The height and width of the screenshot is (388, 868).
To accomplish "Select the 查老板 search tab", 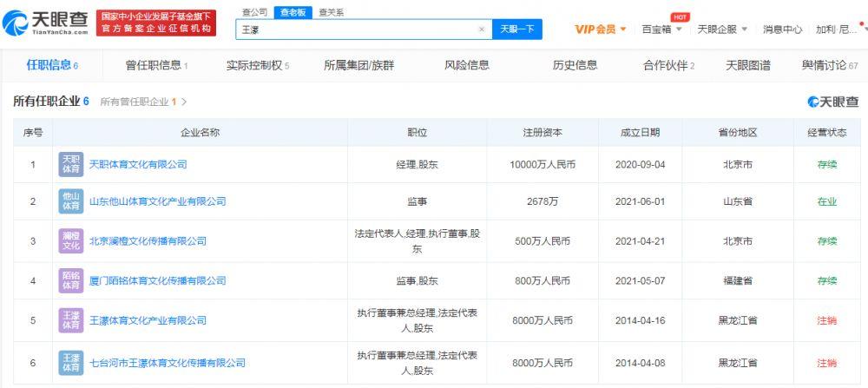I will (293, 12).
